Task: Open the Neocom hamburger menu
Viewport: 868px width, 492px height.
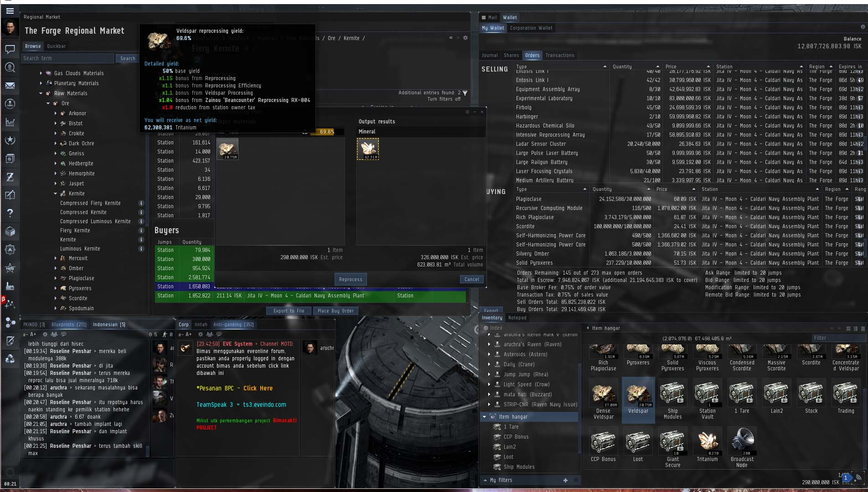Action: click(x=10, y=10)
